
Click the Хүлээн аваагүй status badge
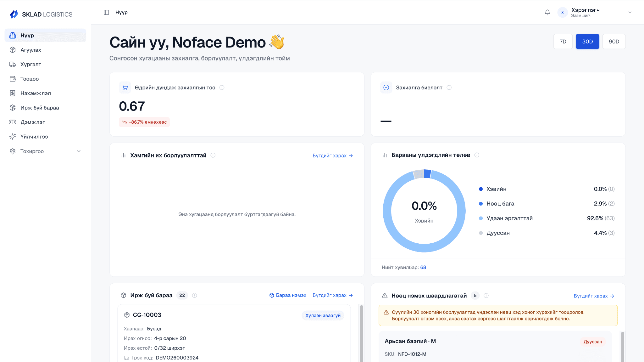tap(323, 315)
